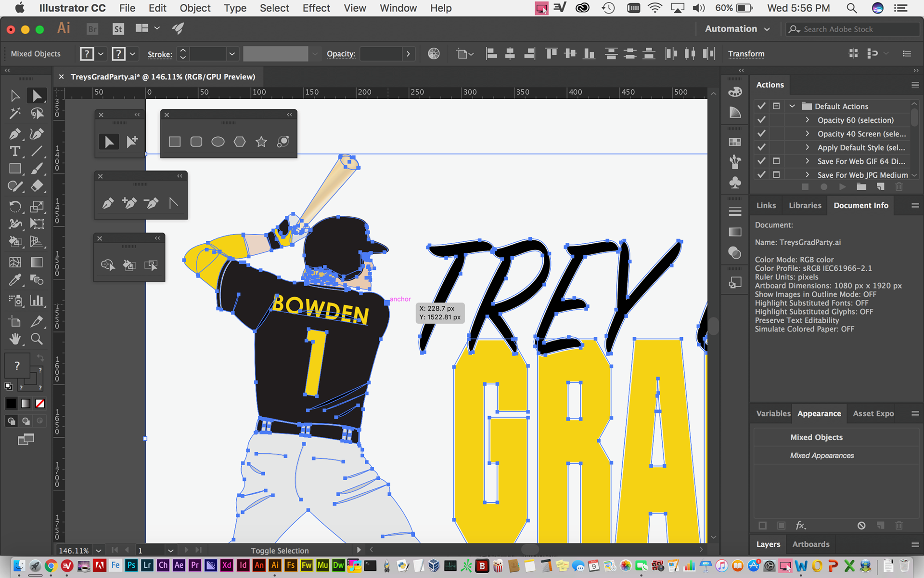This screenshot has height=578, width=924.
Task: Pick the Rounded Rectangle tool in floating panel
Action: (x=196, y=142)
